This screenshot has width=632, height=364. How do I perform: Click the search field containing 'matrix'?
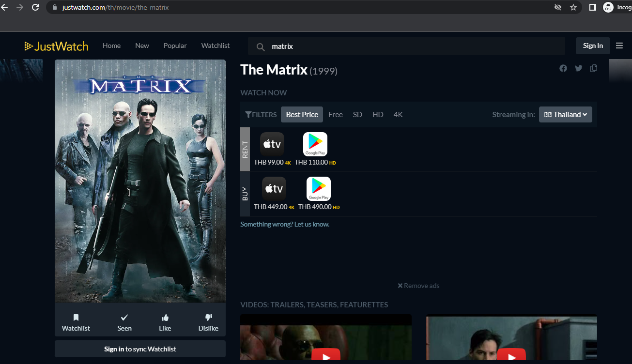click(407, 46)
